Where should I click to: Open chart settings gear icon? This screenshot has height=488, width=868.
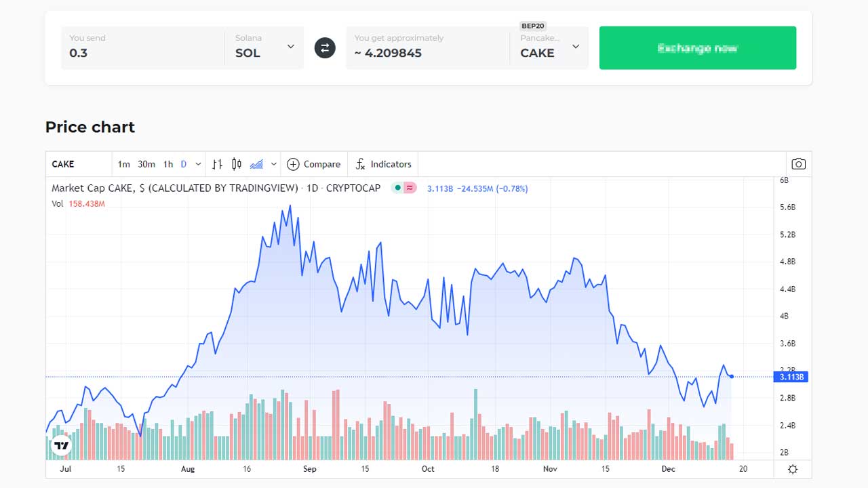tap(793, 470)
